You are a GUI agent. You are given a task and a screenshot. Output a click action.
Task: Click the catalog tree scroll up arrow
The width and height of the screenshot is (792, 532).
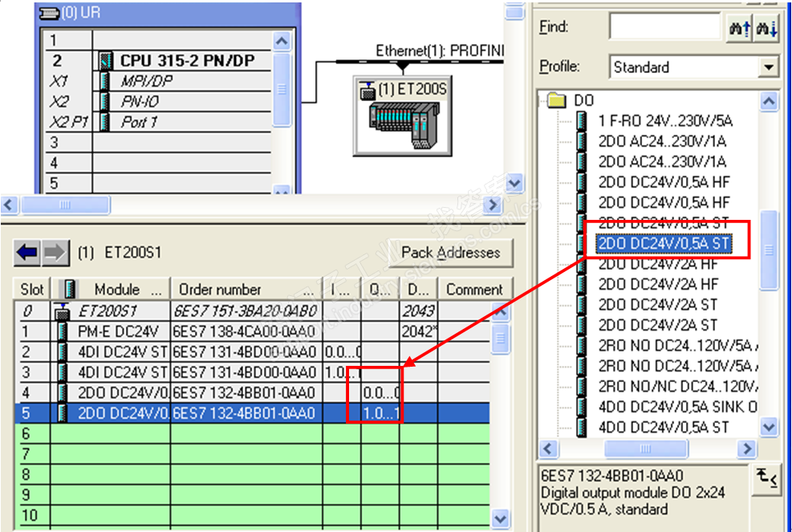pos(770,101)
